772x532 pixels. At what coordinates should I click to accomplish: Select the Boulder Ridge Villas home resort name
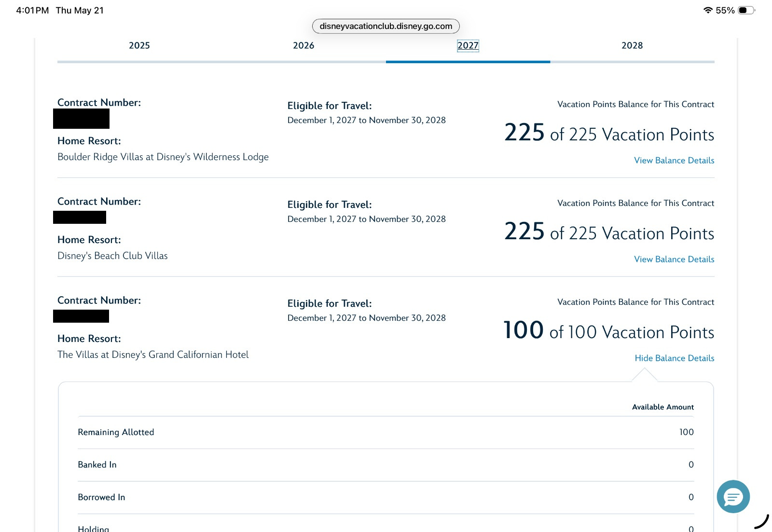pos(163,157)
